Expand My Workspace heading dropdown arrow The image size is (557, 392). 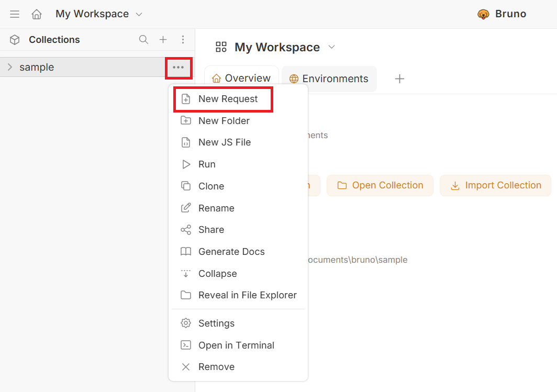click(331, 47)
